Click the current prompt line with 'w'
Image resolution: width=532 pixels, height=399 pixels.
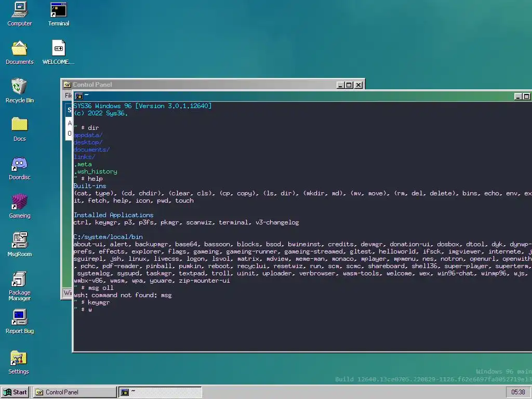coord(83,310)
